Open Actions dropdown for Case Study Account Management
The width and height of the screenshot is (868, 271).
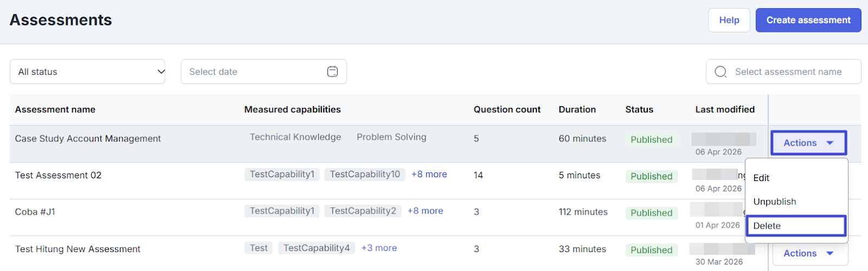[808, 143]
